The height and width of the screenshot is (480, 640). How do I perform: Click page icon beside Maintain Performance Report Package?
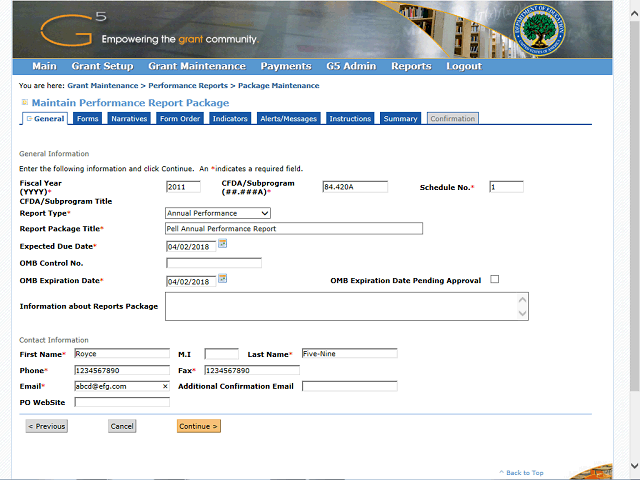[x=25, y=102]
